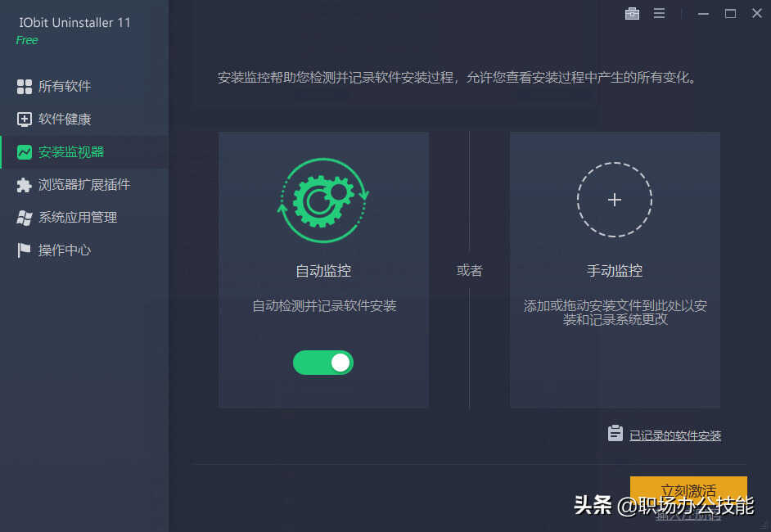
Task: Click the Windows flag 系统应用管理 icon
Action: (24, 218)
